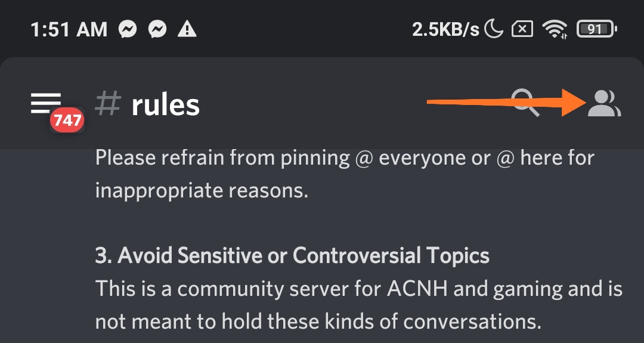Tap the red 747 unread badge
Screen dimensions: 644x343
(x=67, y=121)
